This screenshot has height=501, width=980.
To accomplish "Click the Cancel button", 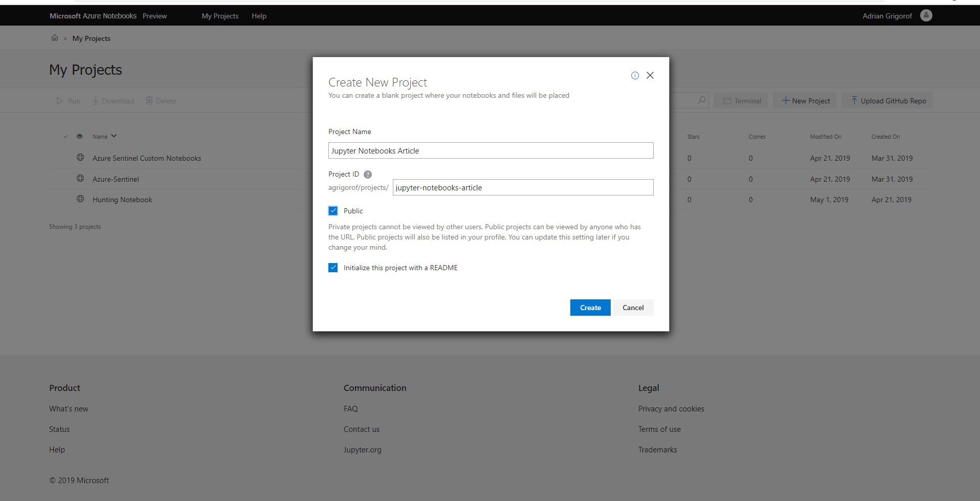I will point(633,308).
